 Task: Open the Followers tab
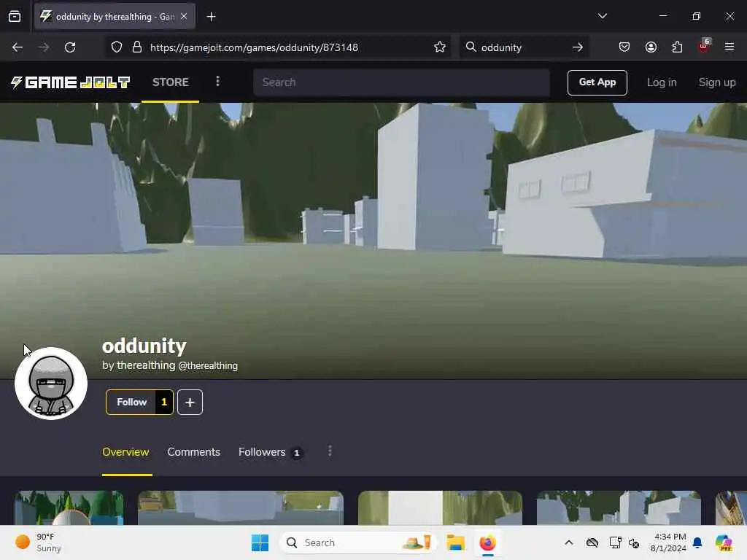click(270, 452)
